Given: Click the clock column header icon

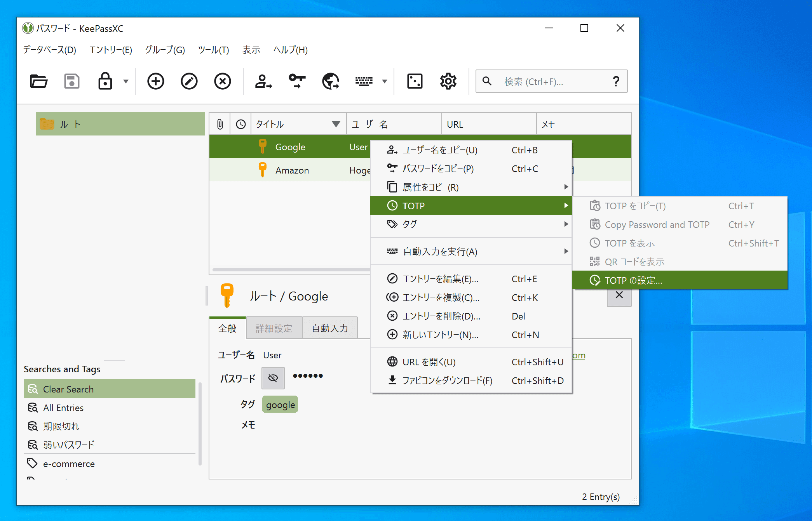Looking at the screenshot, I should 241,124.
